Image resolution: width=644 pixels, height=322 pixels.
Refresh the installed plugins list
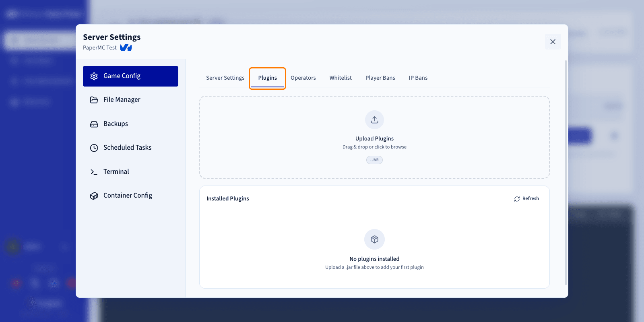point(526,199)
